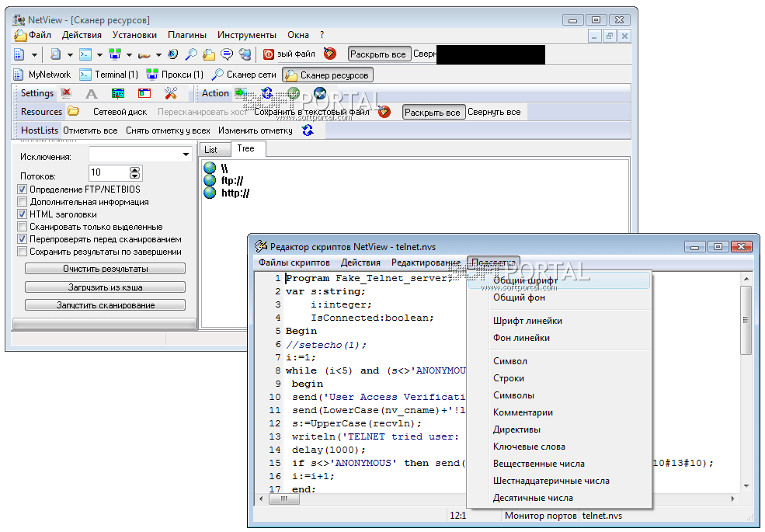Toggle Определение FTP/NETBIOS checkbox
Viewport: 765px width, 532px height.
(22, 189)
